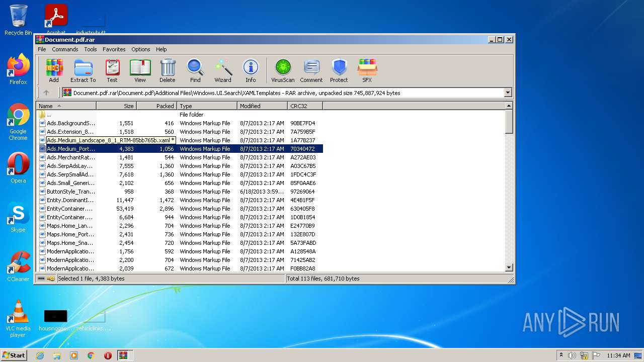Image resolution: width=644 pixels, height=362 pixels.
Task: Open the Find search tool
Action: click(195, 71)
